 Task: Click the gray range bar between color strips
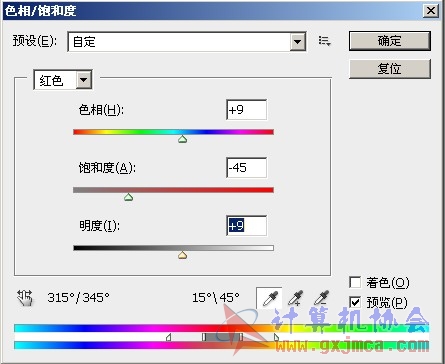point(222,337)
